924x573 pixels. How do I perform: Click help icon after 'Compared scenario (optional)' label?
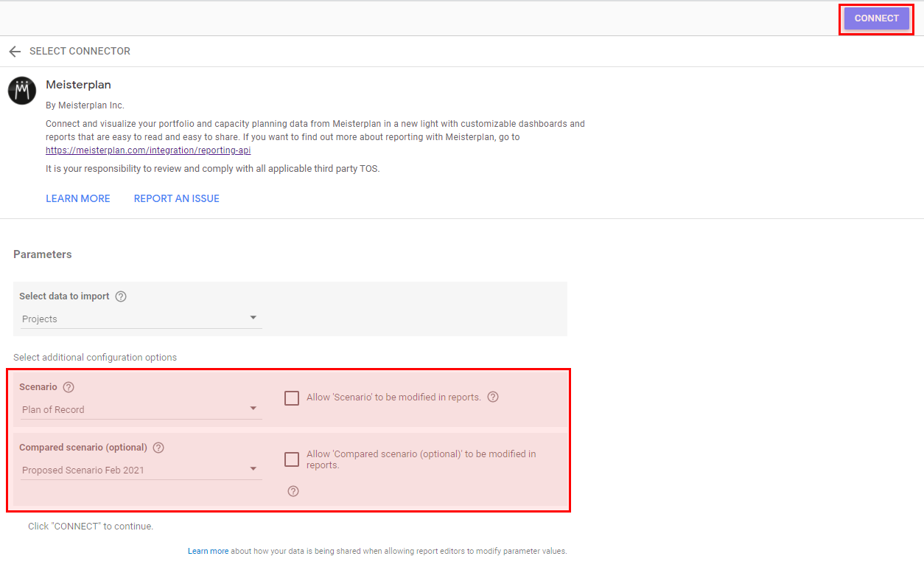point(158,448)
